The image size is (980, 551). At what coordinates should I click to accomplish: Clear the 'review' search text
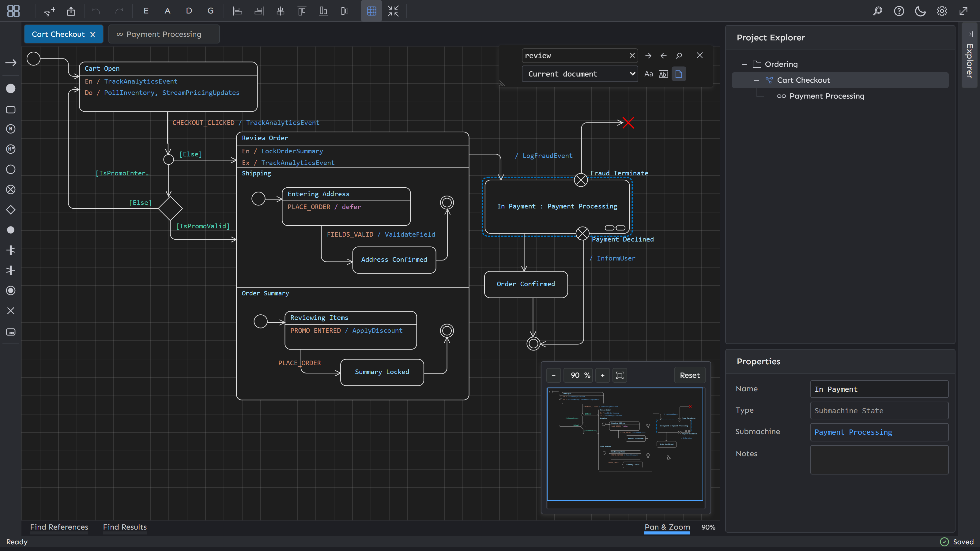[x=632, y=55]
